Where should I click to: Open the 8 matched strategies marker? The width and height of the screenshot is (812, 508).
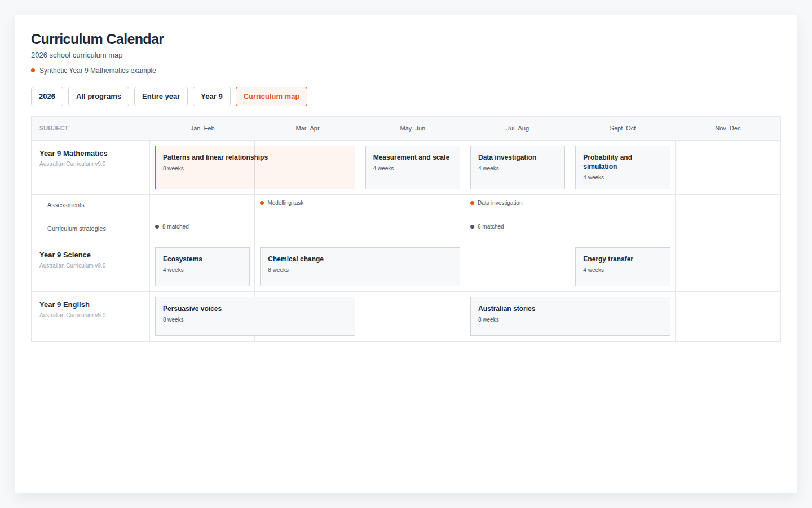[x=172, y=226]
